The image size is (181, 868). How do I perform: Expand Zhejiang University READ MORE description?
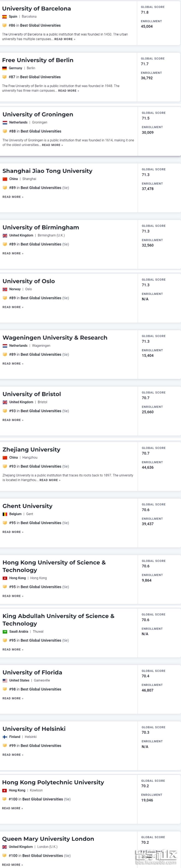tap(50, 480)
